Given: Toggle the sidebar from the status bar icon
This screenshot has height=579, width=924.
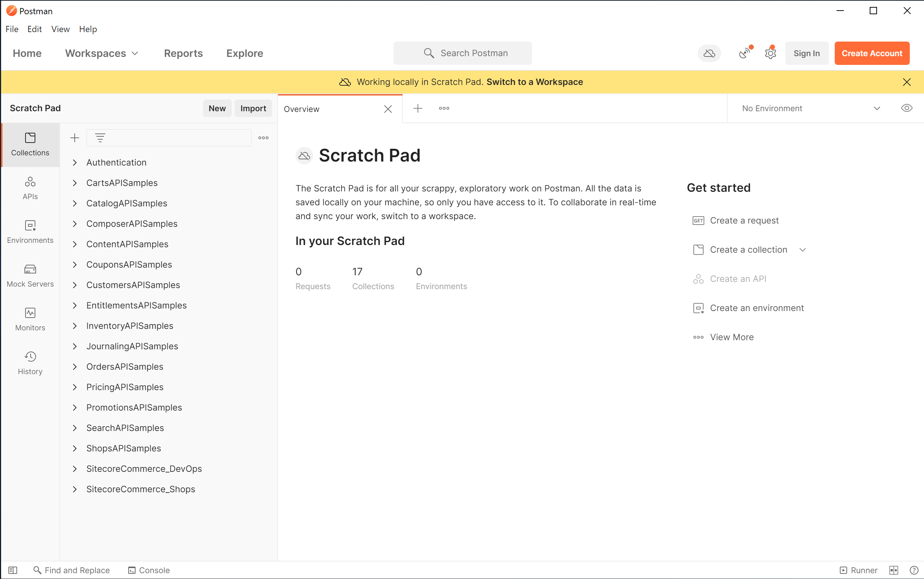Looking at the screenshot, I should [13, 570].
